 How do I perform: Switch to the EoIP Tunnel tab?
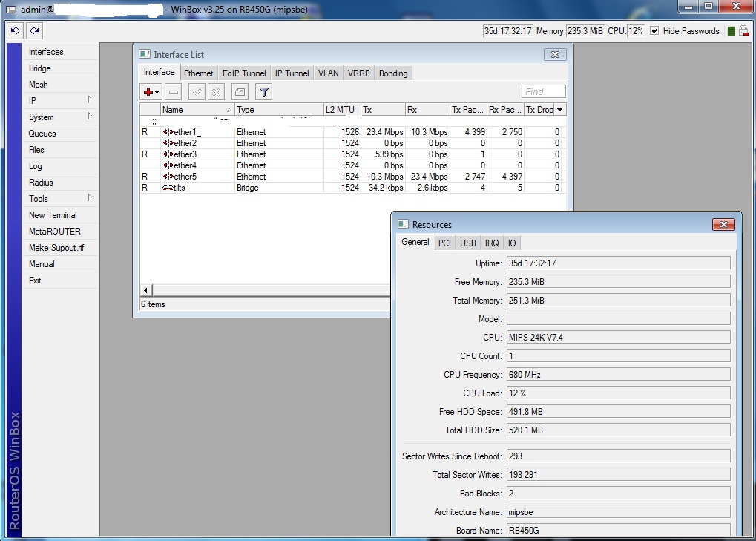tap(244, 73)
